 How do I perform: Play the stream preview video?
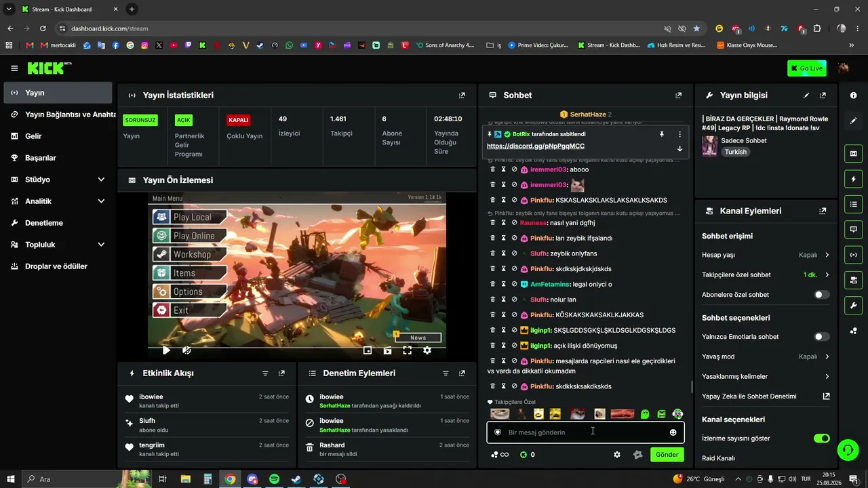tap(166, 350)
